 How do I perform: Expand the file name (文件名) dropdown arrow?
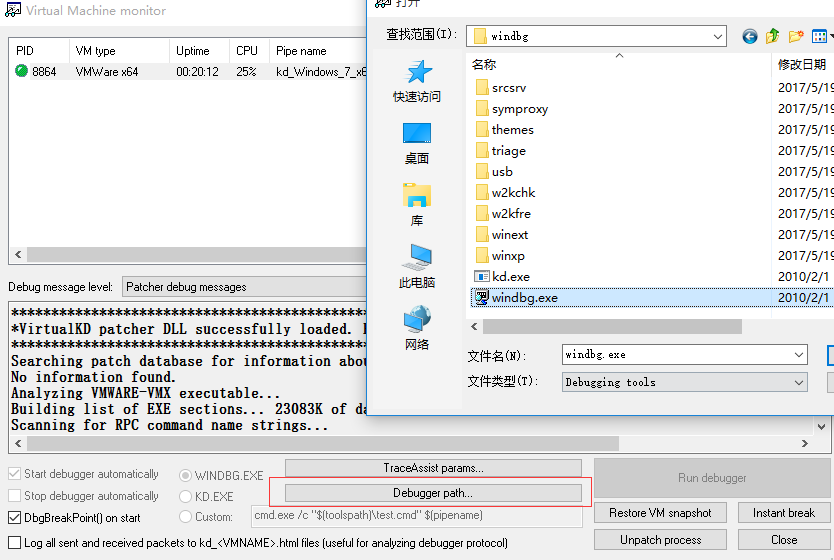798,355
